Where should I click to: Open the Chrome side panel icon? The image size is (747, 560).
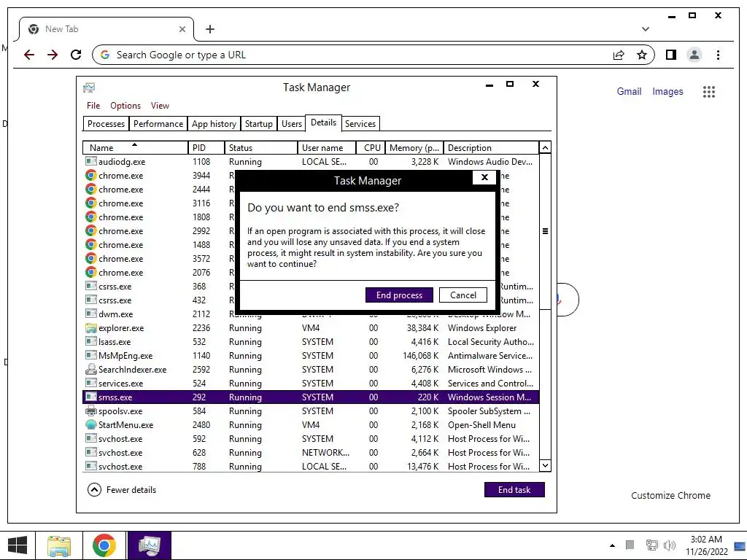671,55
